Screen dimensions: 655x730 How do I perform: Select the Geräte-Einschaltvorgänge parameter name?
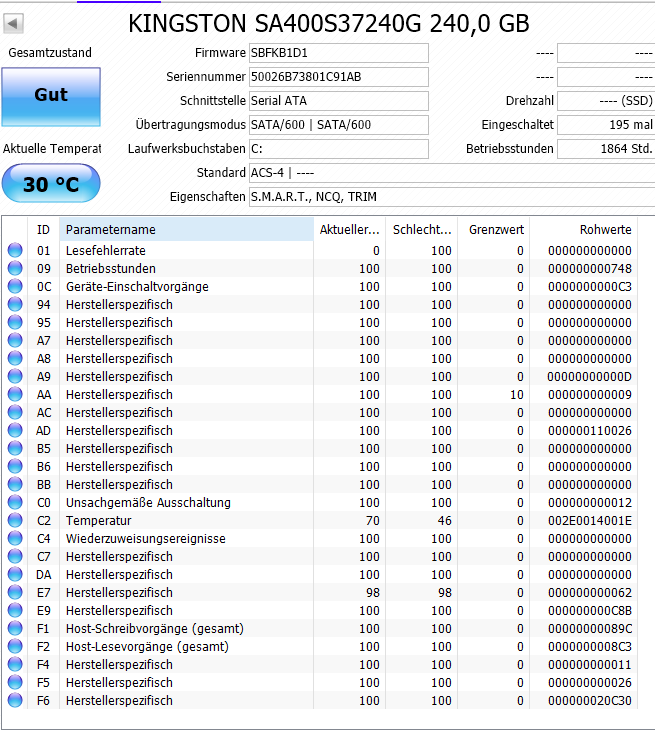pos(137,287)
